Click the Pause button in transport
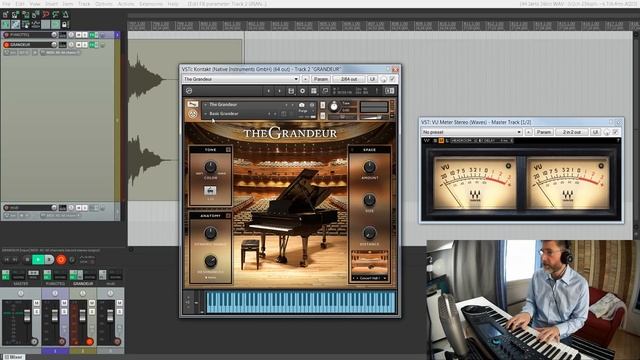 (49, 259)
